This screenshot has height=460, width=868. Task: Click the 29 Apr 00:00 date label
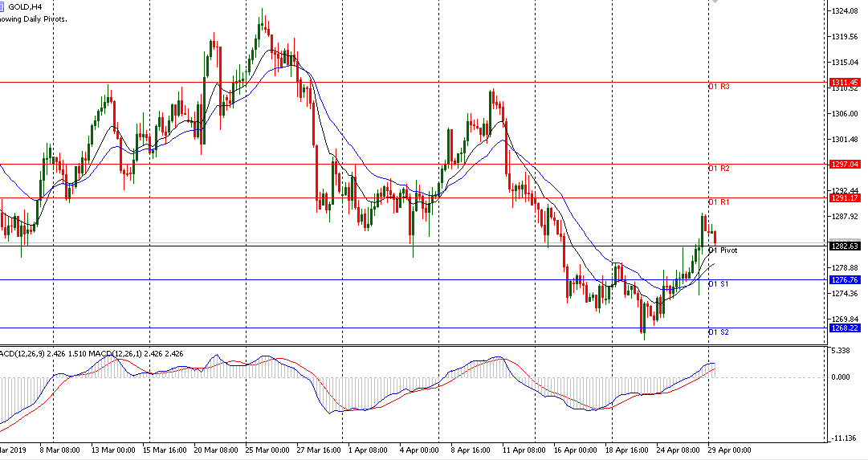729,451
